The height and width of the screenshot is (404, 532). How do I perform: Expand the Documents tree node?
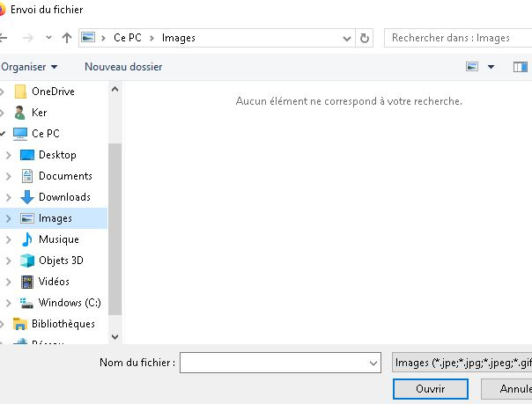coord(9,176)
